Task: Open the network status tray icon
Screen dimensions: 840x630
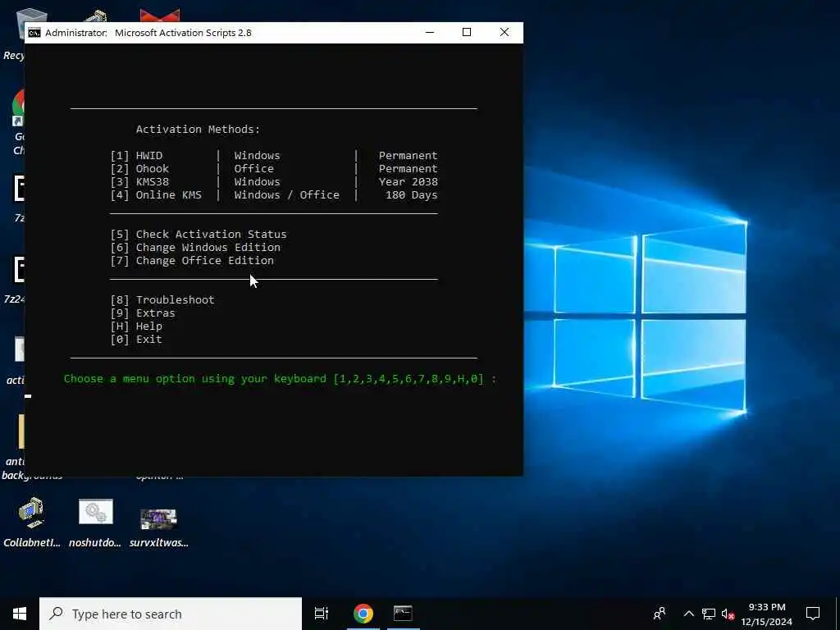Action: (x=709, y=614)
